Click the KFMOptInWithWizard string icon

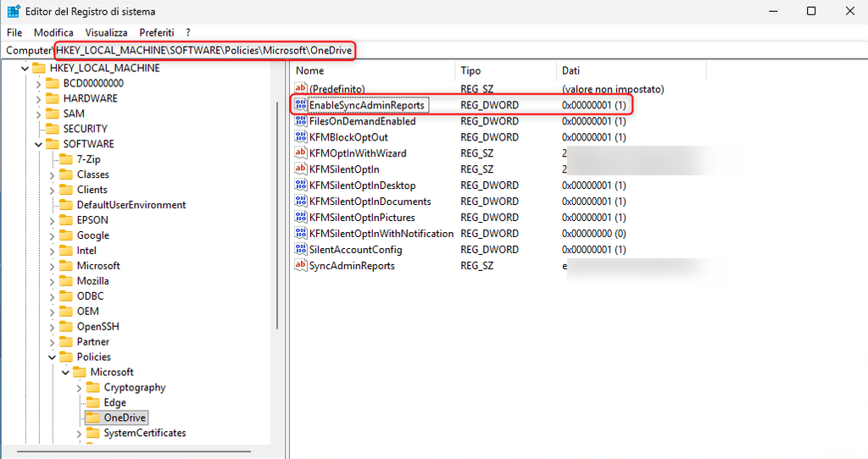(301, 152)
